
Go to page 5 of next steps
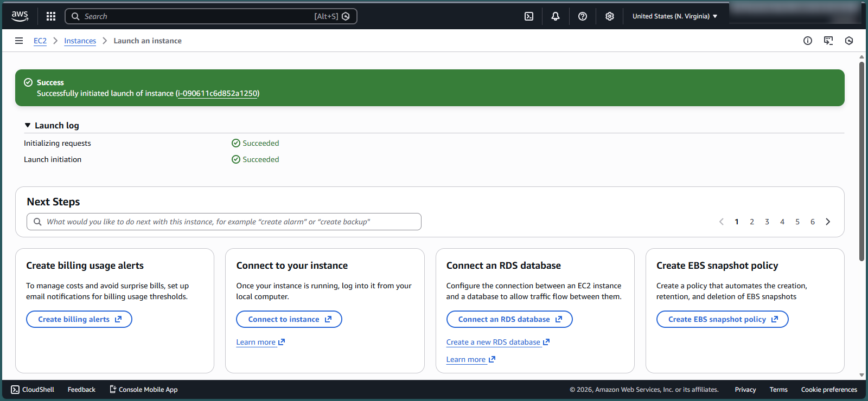point(797,222)
